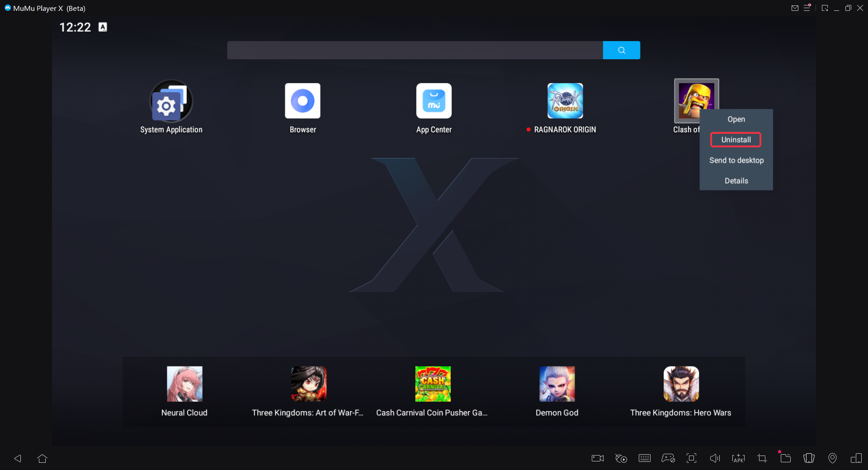
Task: Toggle fullscreen mode icon
Action: (691, 458)
